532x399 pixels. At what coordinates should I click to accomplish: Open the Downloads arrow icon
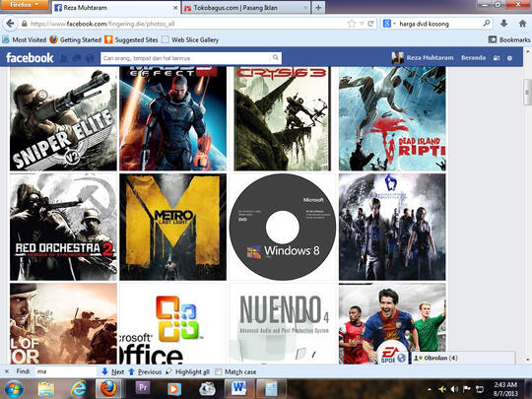click(503, 24)
